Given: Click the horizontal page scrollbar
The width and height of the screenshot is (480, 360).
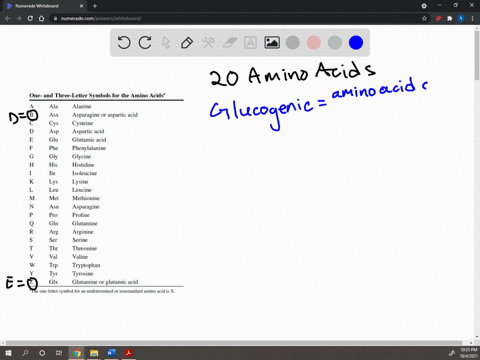Looking at the screenshot, I should click(234, 343).
